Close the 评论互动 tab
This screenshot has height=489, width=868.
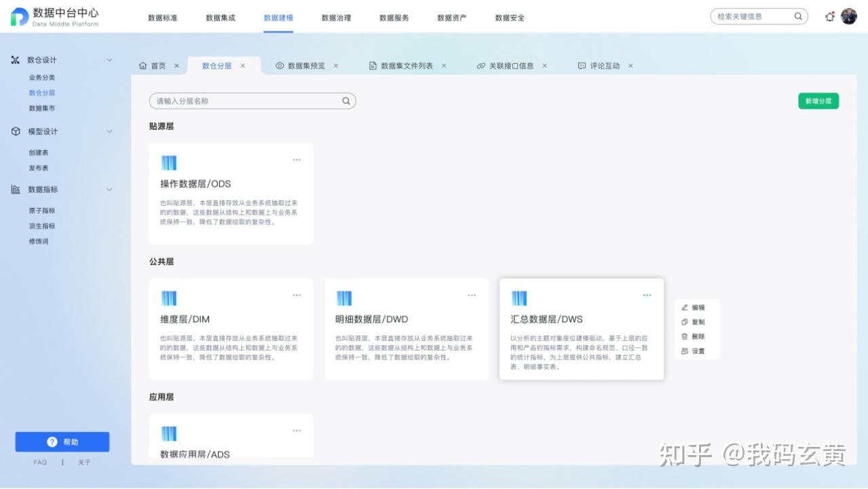(630, 66)
